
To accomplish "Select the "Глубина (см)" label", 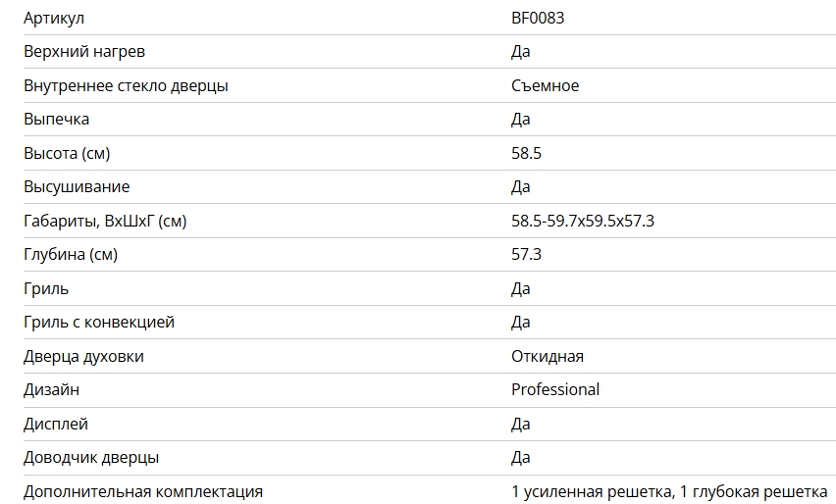I will (x=71, y=254).
